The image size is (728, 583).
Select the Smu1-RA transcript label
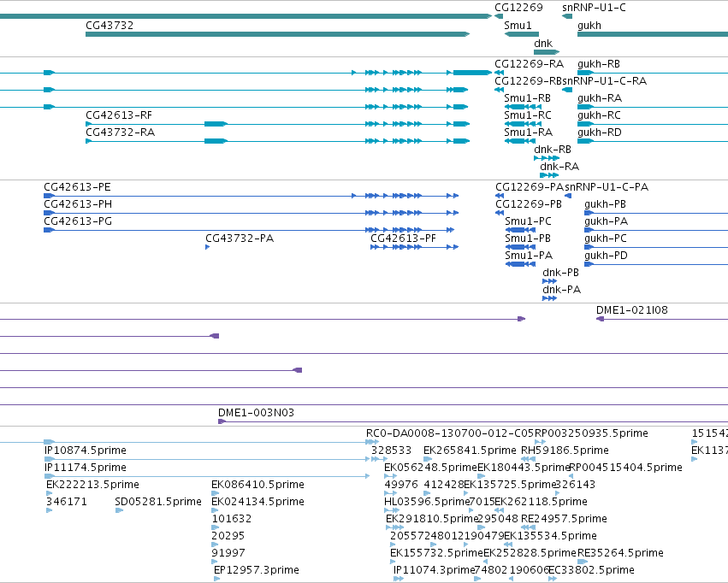(x=529, y=132)
